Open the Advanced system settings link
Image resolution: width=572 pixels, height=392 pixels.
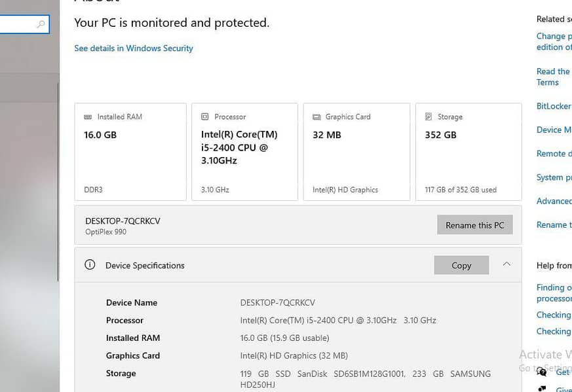[x=554, y=201]
